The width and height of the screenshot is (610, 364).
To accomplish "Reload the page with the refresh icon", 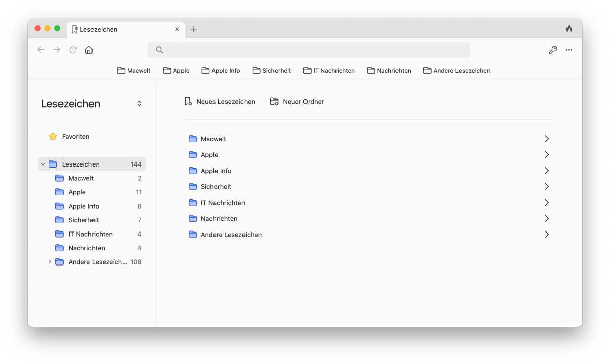I will (73, 50).
